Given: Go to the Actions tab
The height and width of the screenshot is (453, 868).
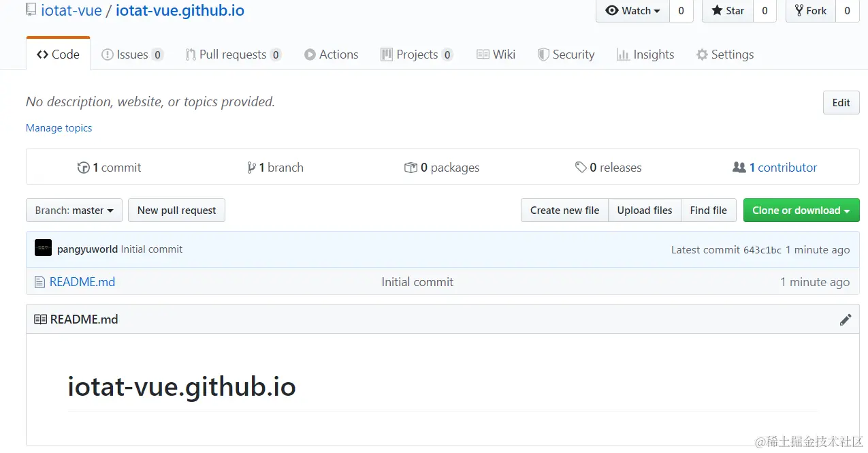Looking at the screenshot, I should (332, 54).
